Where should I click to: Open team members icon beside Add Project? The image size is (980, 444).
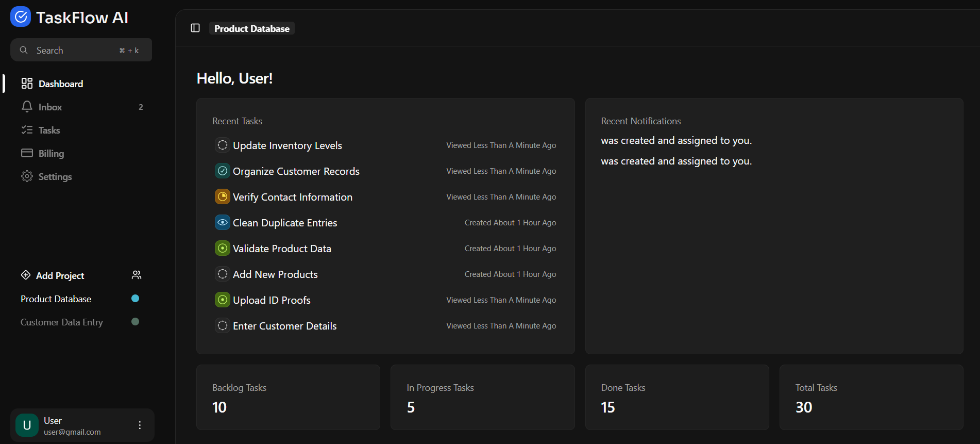[137, 275]
